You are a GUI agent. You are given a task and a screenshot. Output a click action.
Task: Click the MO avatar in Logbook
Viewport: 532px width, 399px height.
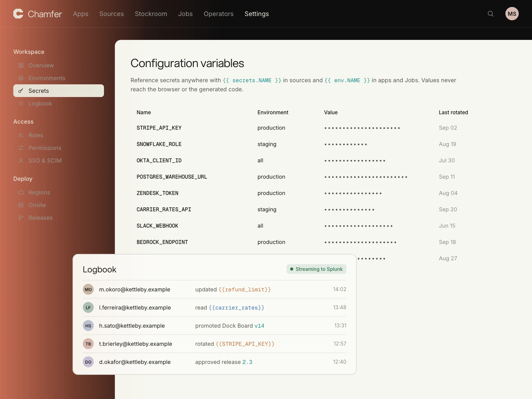pos(88,289)
